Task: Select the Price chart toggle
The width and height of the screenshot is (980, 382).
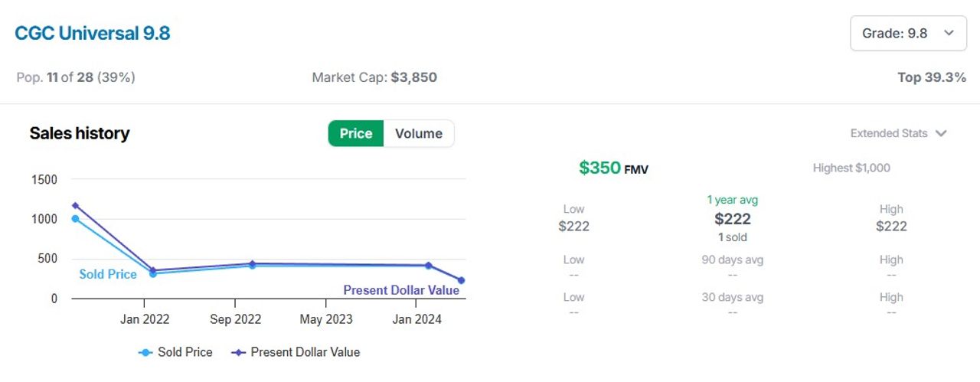Action: [x=356, y=133]
